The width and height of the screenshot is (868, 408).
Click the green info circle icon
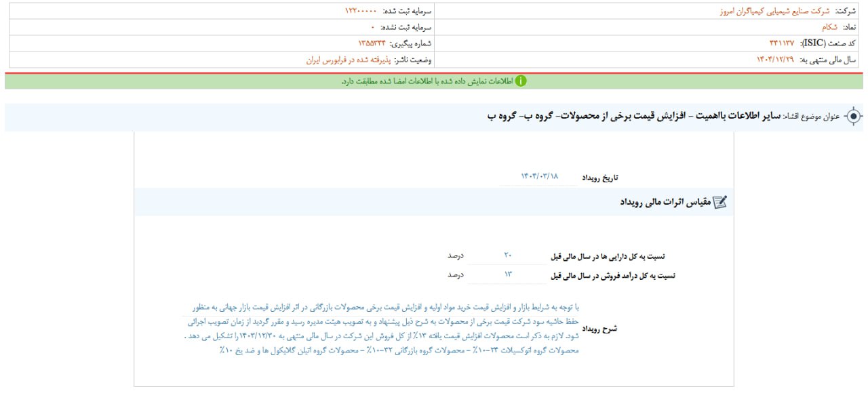click(x=521, y=81)
